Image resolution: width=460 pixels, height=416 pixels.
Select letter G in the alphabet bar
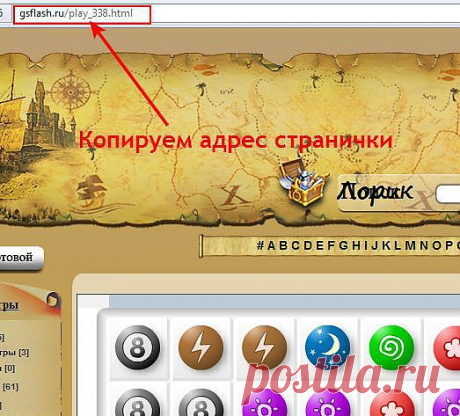click(343, 246)
